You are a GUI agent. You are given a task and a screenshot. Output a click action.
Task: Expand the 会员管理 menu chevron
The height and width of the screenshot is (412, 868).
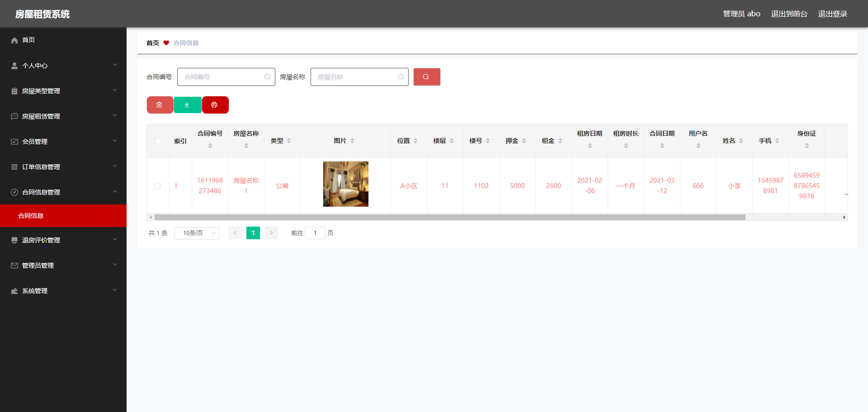tap(115, 141)
